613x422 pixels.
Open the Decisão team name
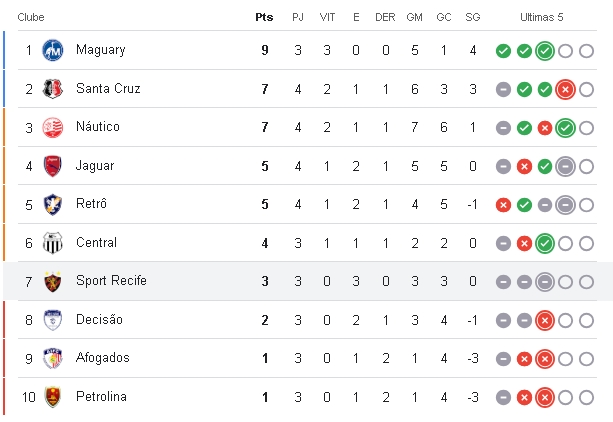click(99, 320)
